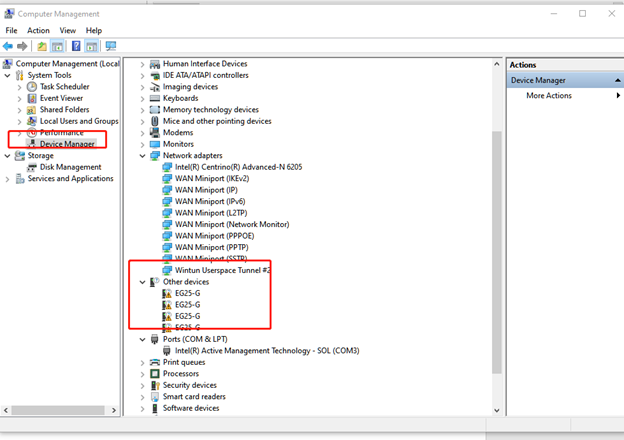
Task: Expand the Human Interface Devices category
Action: pyautogui.click(x=143, y=64)
